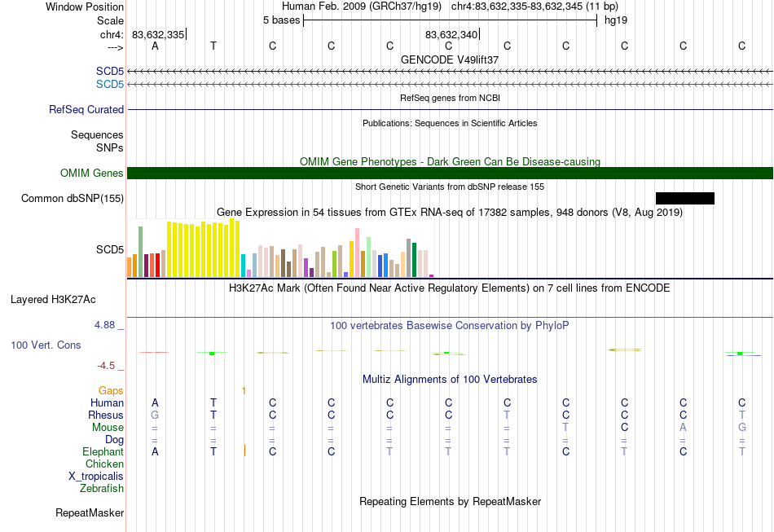Click the tallest pink GTEx expression bar
774x532 pixels.
click(x=357, y=253)
